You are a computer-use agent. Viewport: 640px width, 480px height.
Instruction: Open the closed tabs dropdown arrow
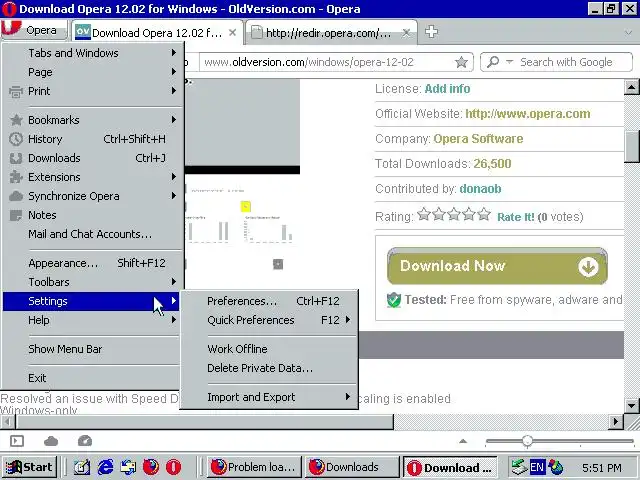point(628,33)
